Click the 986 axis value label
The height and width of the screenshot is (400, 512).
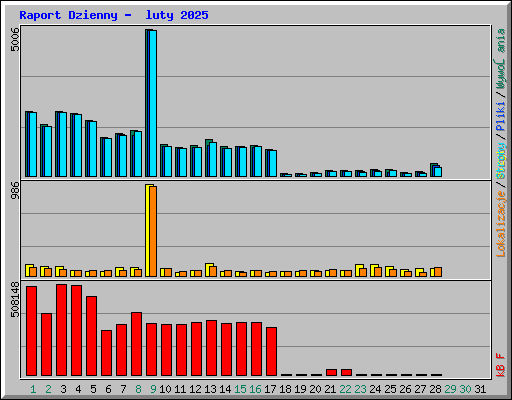15,190
